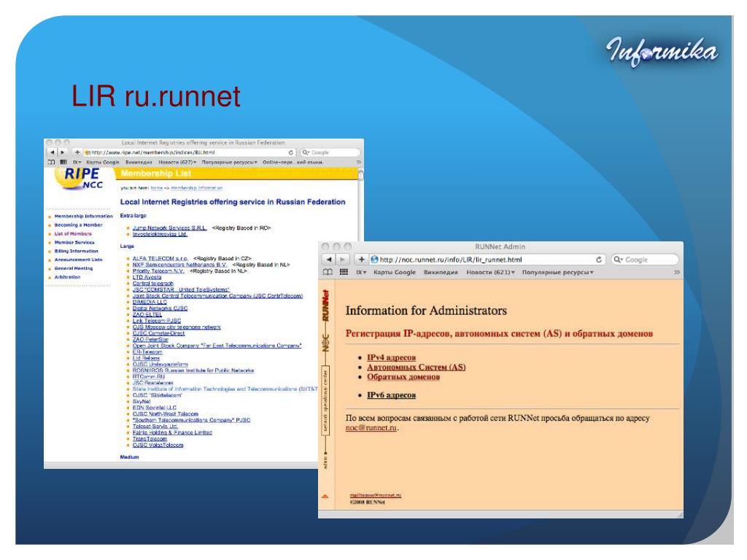Open Becoming a Member in RIPE sidebar
Screen dimensions: 747x560
(x=78, y=225)
